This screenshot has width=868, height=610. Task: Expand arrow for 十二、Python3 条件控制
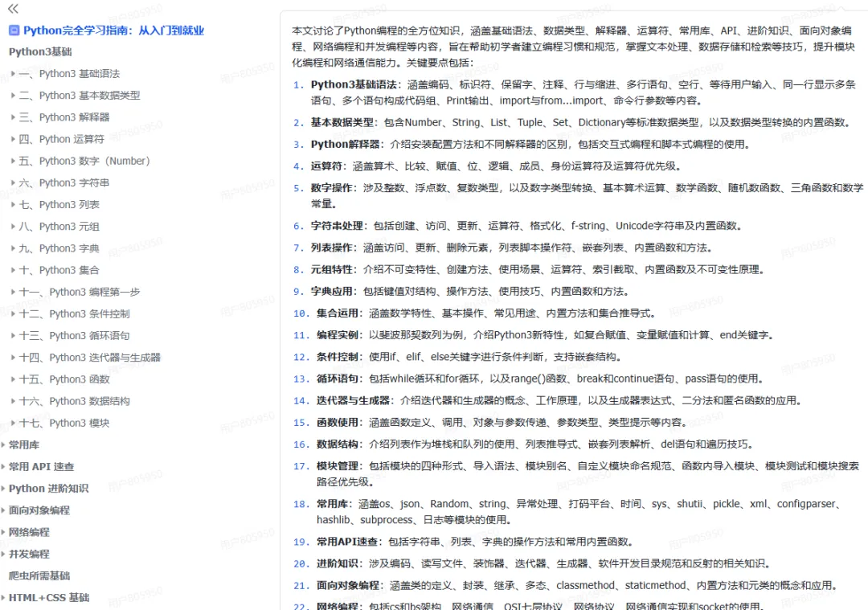13,314
